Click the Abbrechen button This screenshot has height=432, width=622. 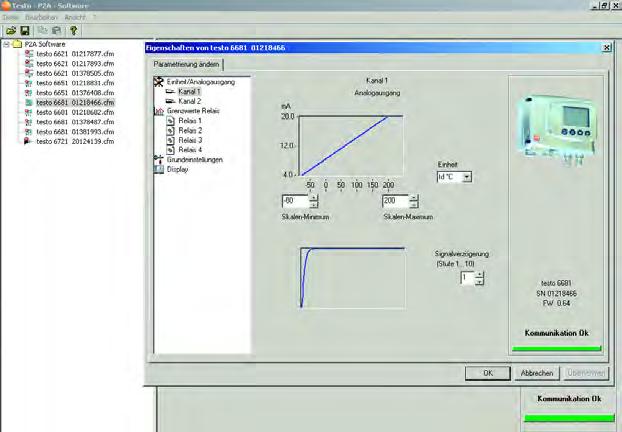pos(537,373)
